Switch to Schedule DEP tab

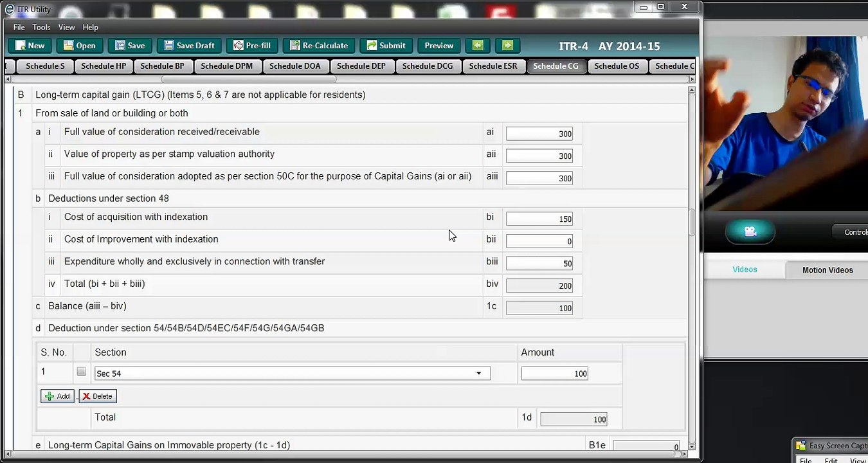[x=361, y=66]
